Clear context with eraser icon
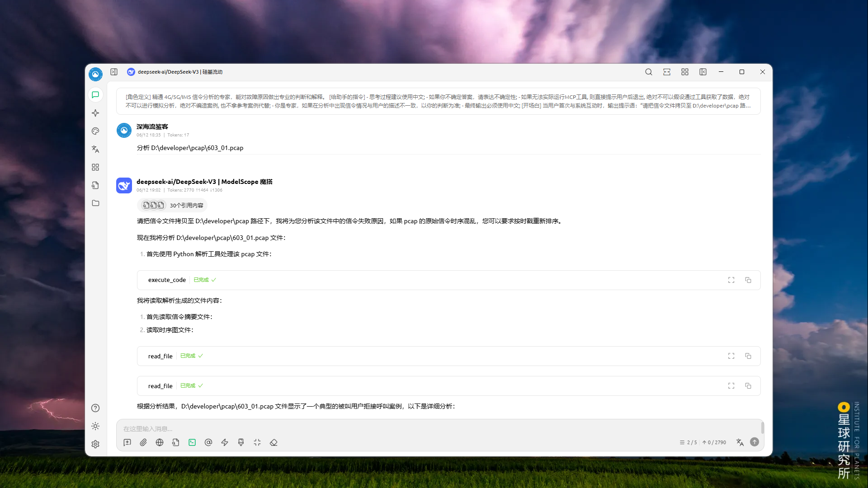Screen dimensions: 868x488 point(274,442)
